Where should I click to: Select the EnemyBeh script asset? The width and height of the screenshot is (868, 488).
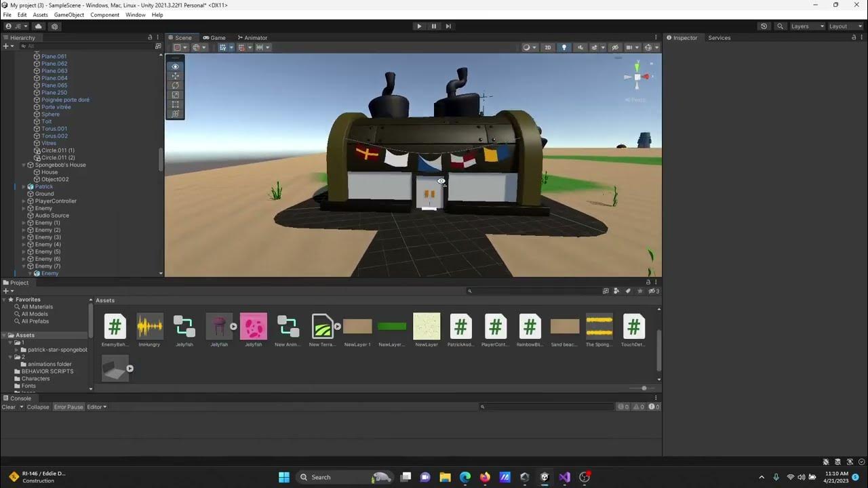click(115, 330)
